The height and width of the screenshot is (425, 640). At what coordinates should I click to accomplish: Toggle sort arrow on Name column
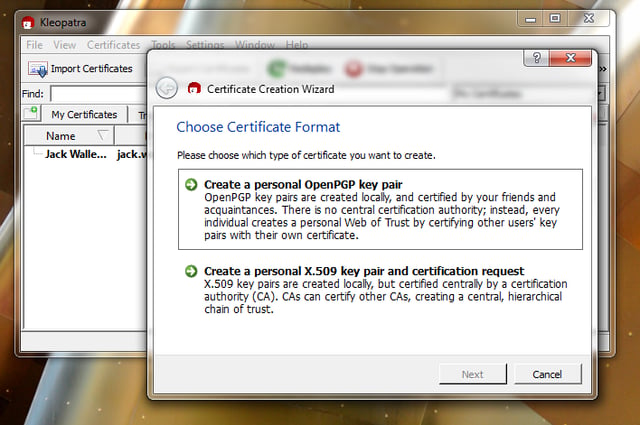coord(102,135)
